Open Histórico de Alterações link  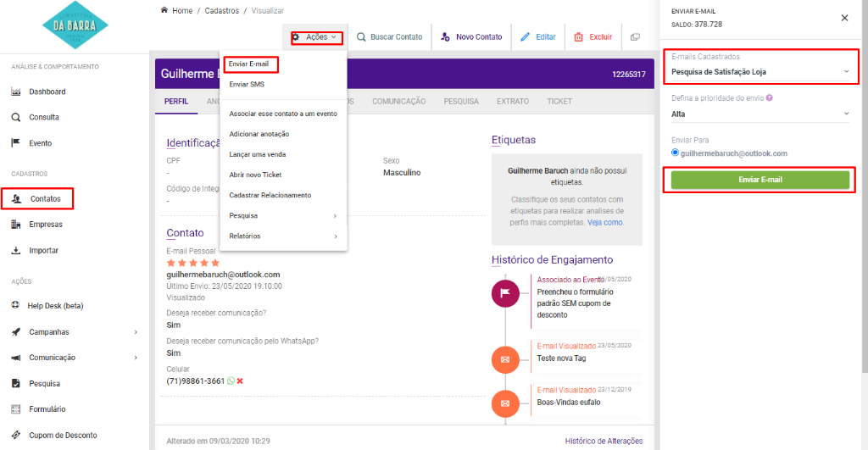(604, 441)
